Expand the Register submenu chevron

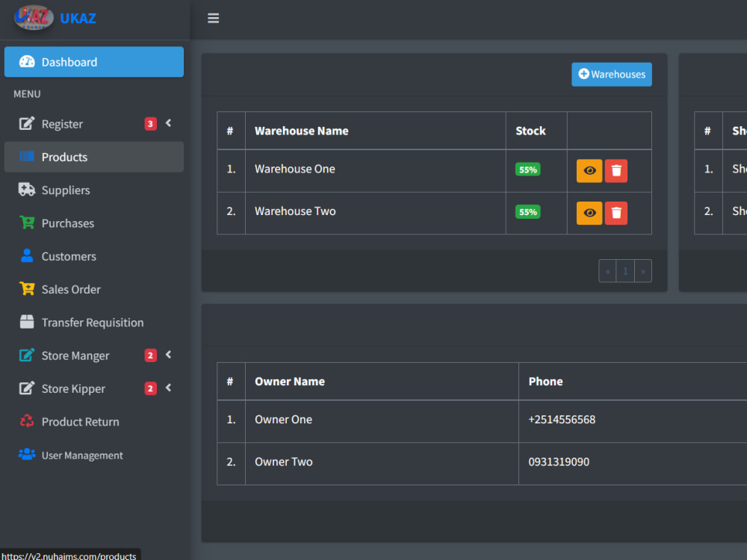coord(169,123)
